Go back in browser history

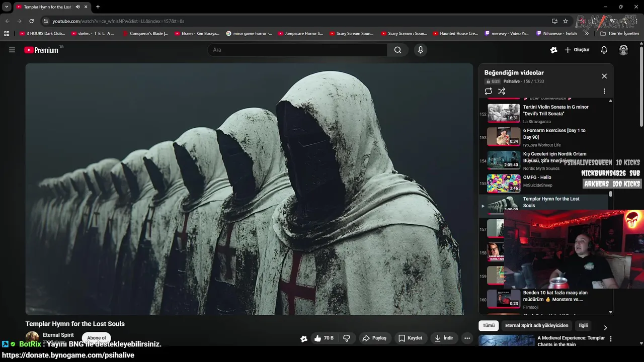pos(7,21)
